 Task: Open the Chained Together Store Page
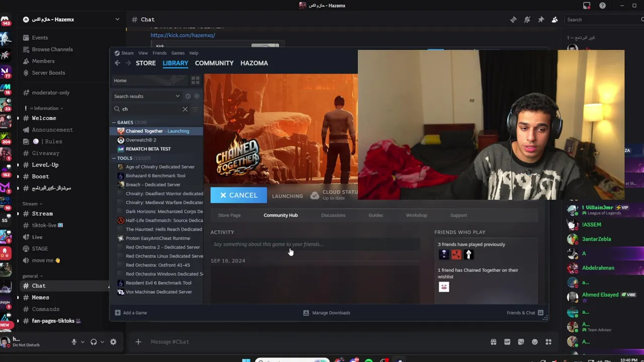229,215
